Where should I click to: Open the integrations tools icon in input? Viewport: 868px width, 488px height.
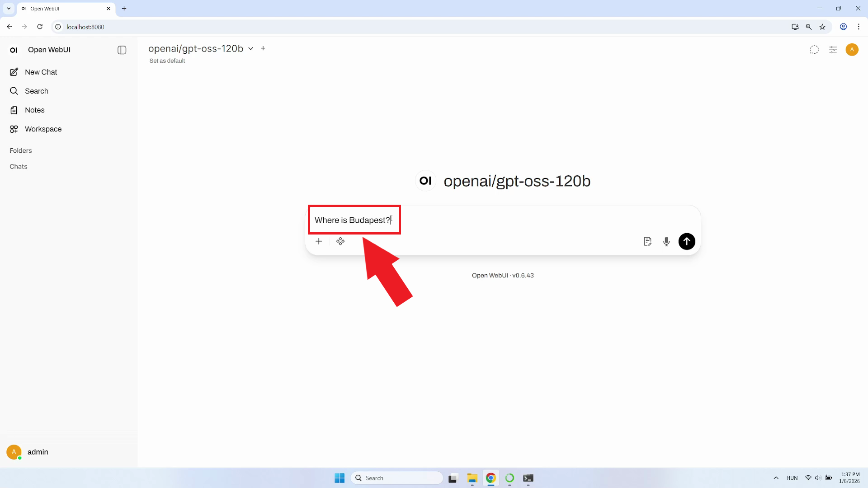click(x=340, y=241)
